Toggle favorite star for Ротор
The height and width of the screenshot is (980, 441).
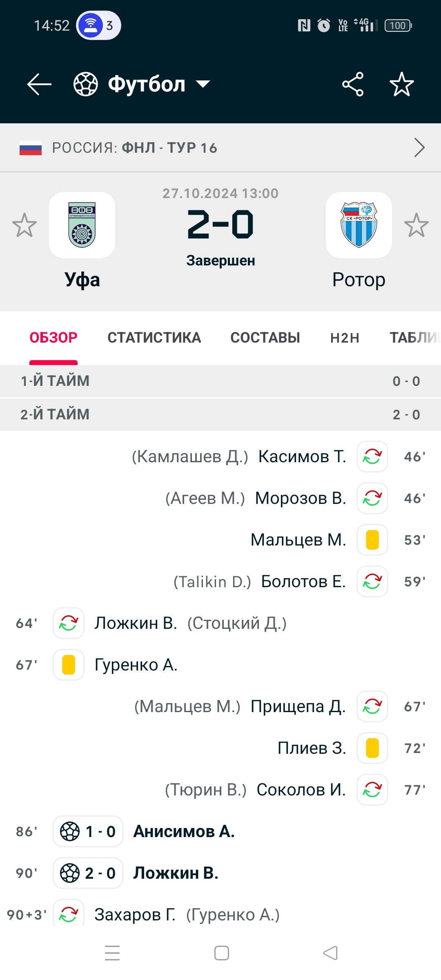[416, 225]
